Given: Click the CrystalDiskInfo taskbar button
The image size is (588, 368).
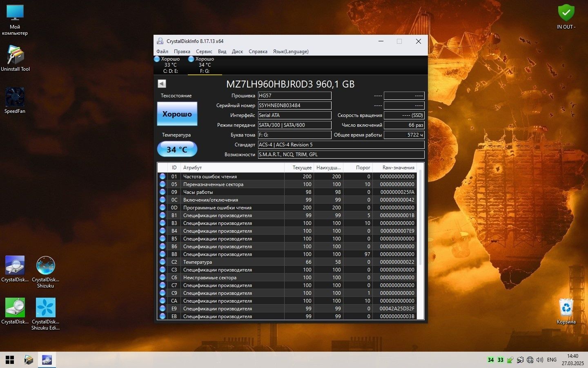Looking at the screenshot, I should pyautogui.click(x=47, y=360).
